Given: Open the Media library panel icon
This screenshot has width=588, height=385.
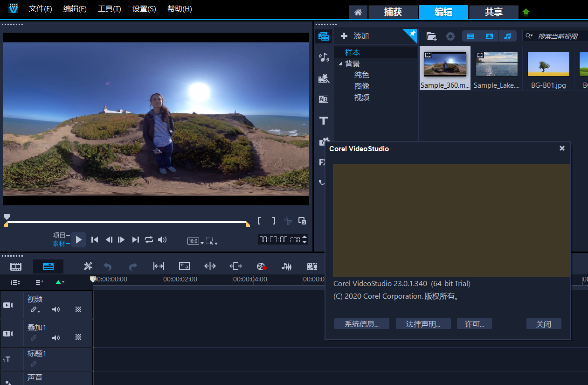Looking at the screenshot, I should tap(324, 36).
